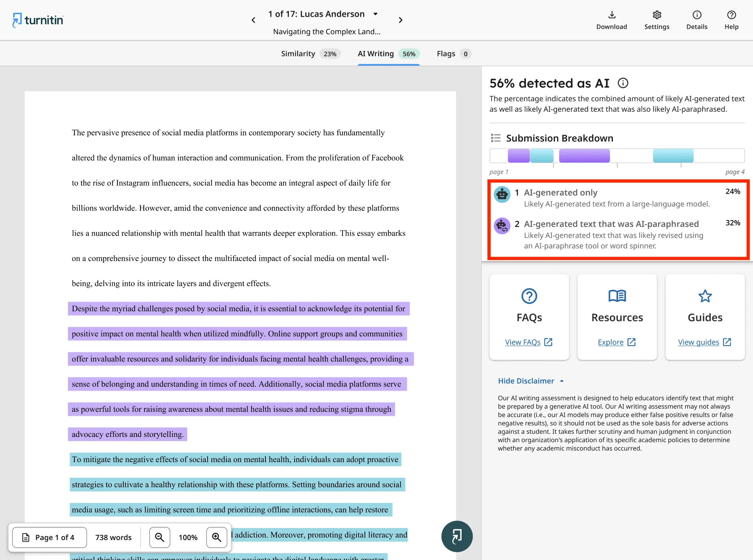Click the rightmost cyan segment in breakdown bar
The image size is (753, 560).
coord(673,156)
